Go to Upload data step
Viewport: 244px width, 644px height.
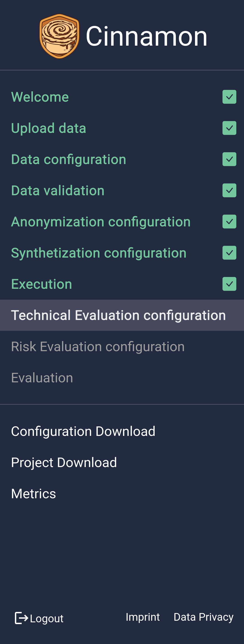[122, 128]
